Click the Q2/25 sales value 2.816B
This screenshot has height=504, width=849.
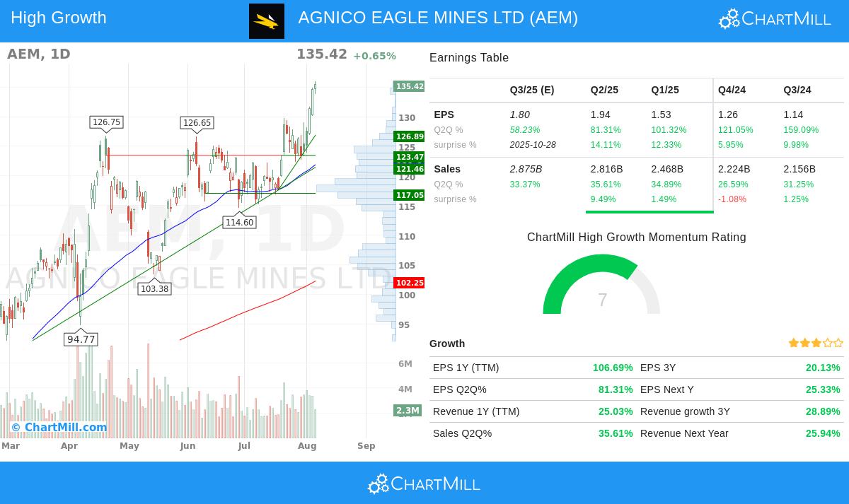coord(607,169)
